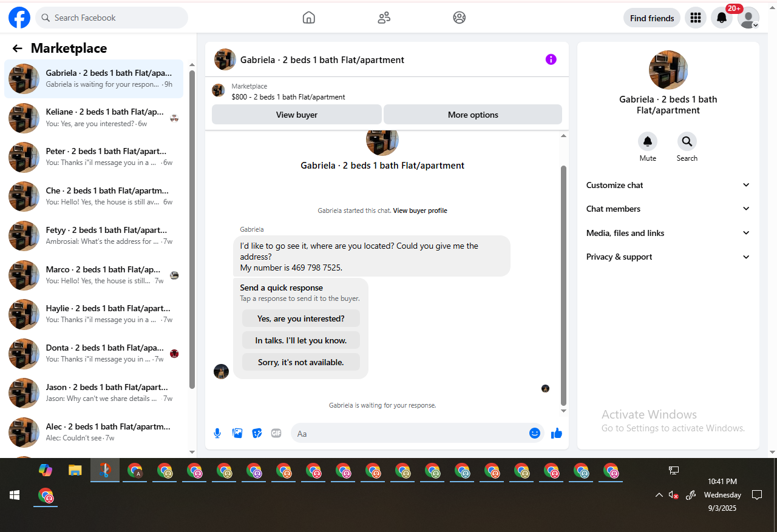
Task: Open the View buyer profile link
Action: point(420,210)
